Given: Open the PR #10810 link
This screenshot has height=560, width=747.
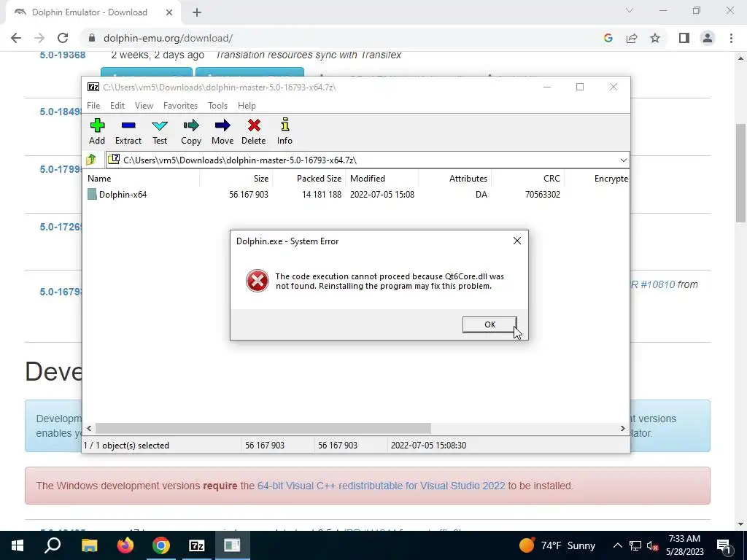Looking at the screenshot, I should click(652, 284).
